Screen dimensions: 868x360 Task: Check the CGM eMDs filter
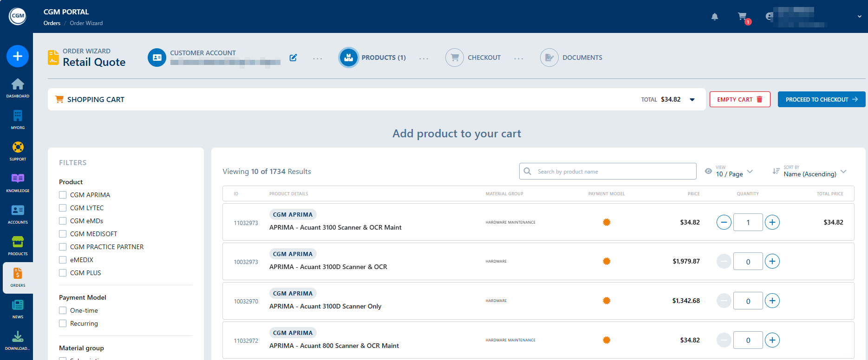pyautogui.click(x=63, y=221)
